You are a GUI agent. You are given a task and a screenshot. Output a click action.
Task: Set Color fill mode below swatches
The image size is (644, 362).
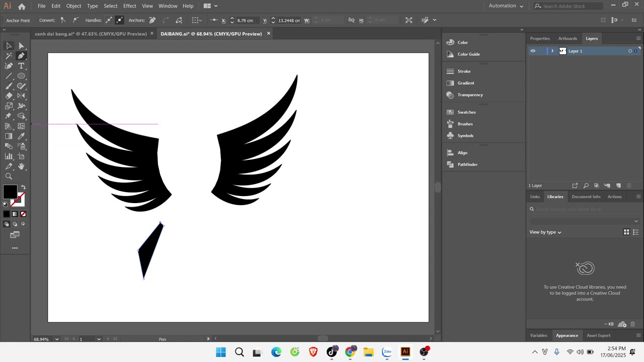[x=7, y=214]
